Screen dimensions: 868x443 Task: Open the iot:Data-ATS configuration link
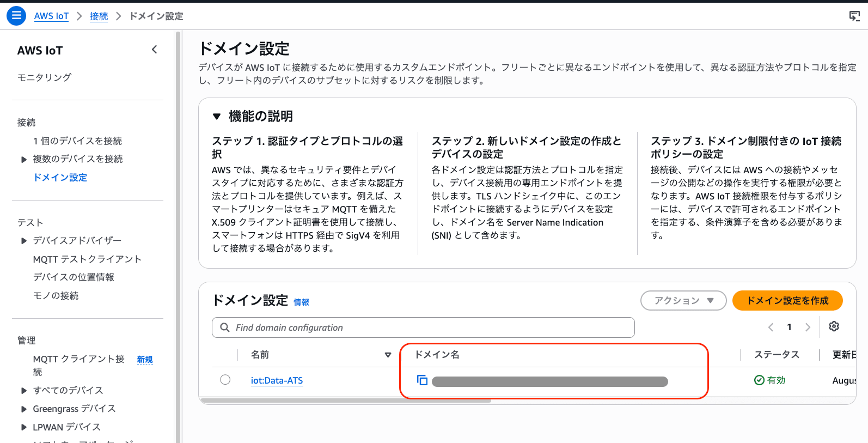tap(277, 380)
